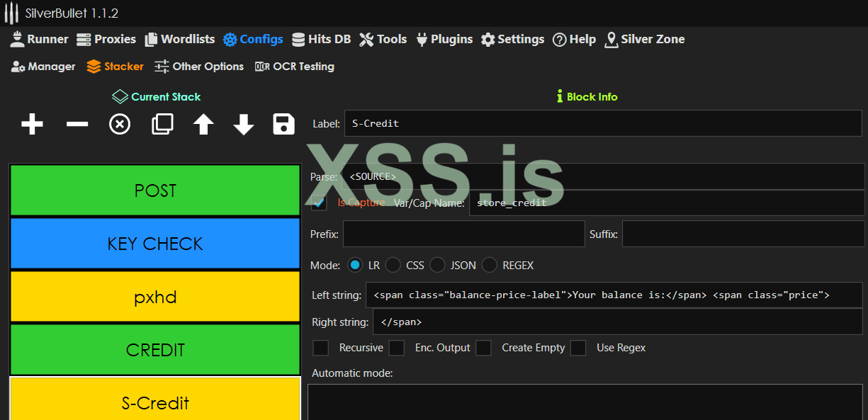
Task: Select the Configs tab
Action: [x=253, y=39]
